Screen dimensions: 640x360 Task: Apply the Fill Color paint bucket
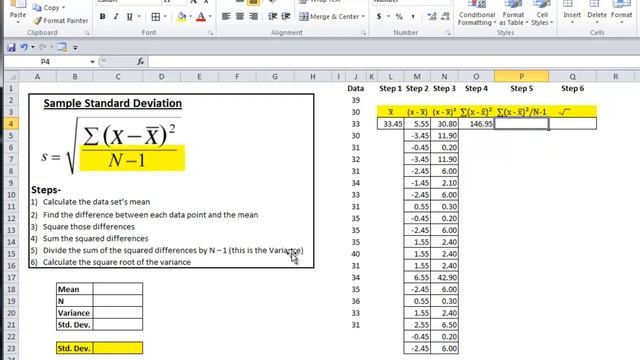tap(182, 17)
